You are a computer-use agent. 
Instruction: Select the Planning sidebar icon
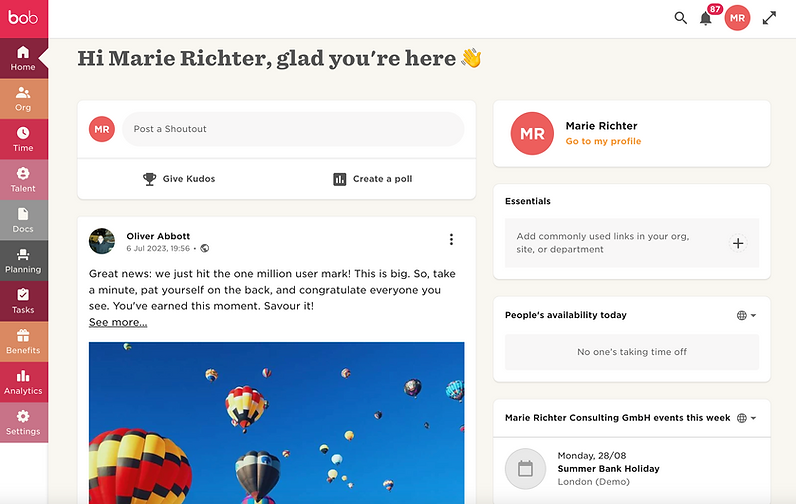(x=23, y=261)
